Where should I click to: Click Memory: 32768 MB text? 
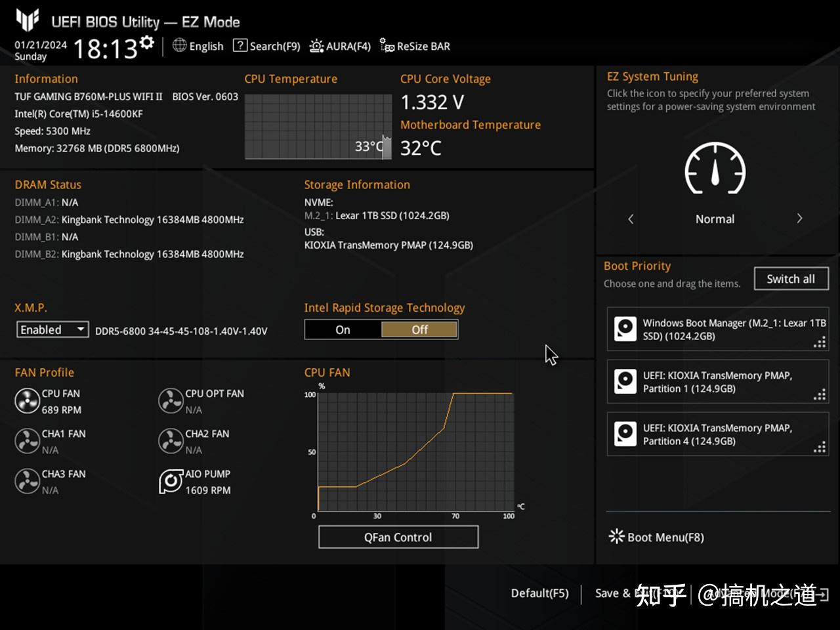point(97,148)
